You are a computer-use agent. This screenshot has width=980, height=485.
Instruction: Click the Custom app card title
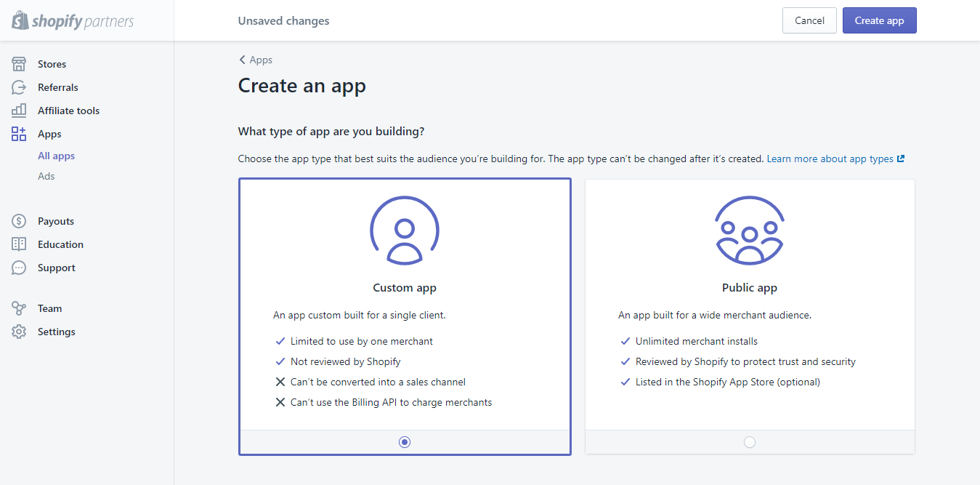(405, 288)
